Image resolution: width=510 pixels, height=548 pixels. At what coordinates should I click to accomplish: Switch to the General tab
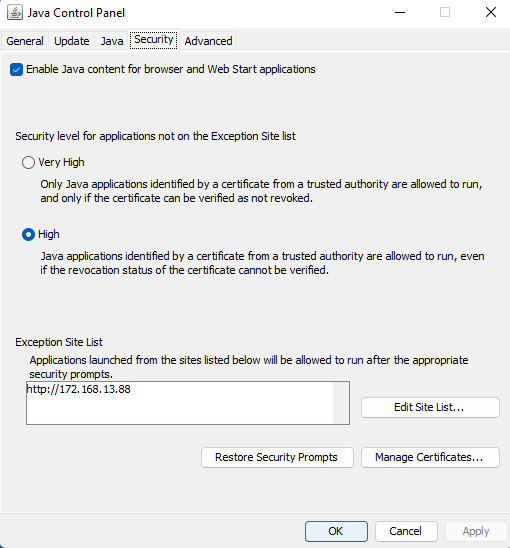pyautogui.click(x=25, y=41)
